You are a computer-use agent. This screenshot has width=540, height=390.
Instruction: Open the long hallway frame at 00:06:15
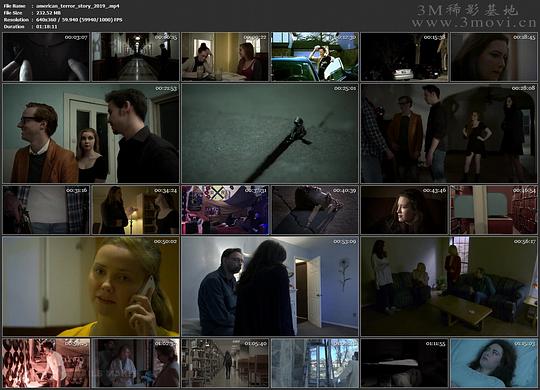[136, 57]
